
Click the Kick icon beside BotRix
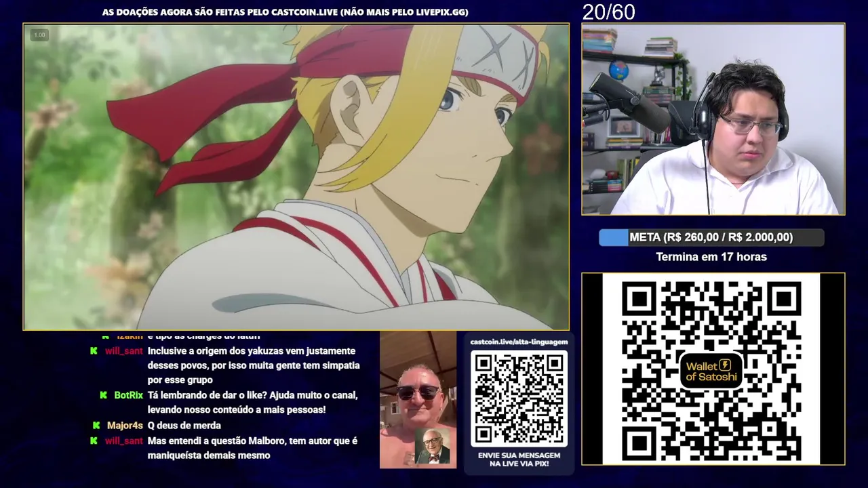tap(104, 395)
